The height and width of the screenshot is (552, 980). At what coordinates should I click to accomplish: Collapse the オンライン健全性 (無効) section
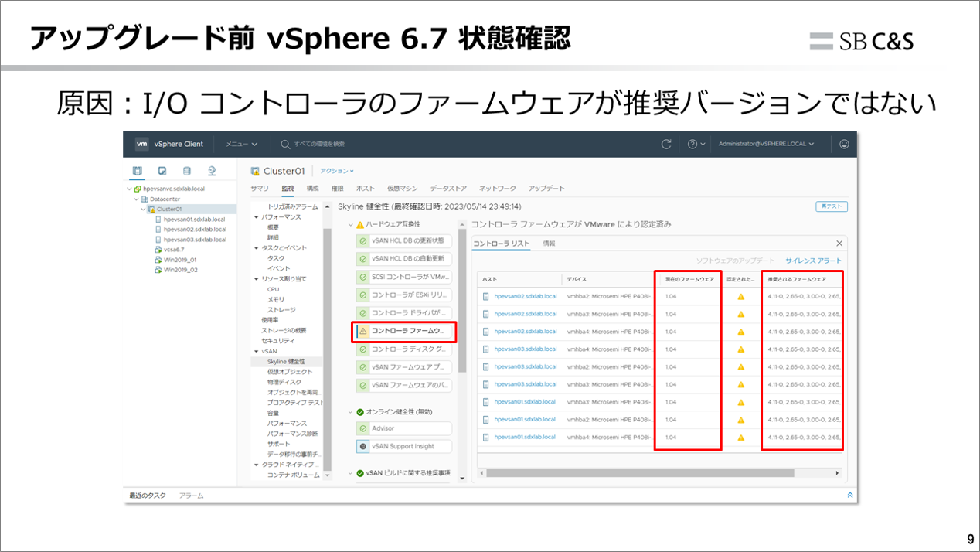pos(350,412)
